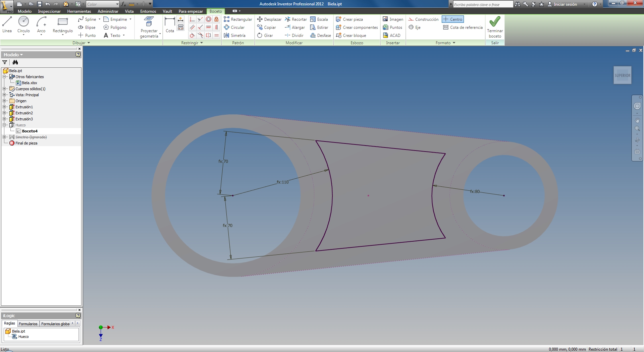This screenshot has width=644, height=352.
Task: Expand the Extrusión1 tree node
Action: 4,107
